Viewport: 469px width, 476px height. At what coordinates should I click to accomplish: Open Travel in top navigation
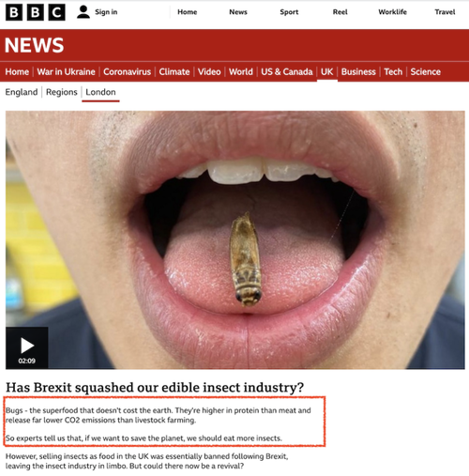445,12
